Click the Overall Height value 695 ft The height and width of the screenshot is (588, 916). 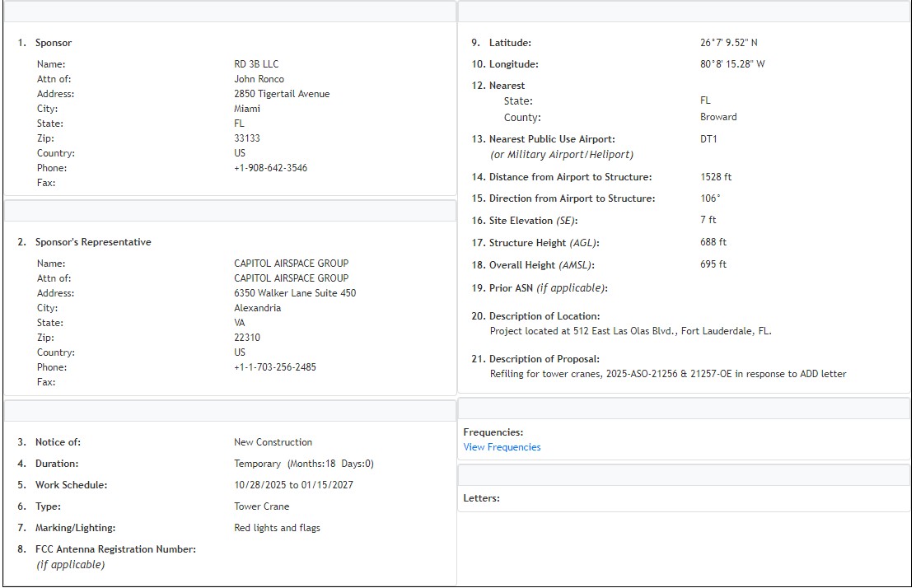tap(713, 265)
